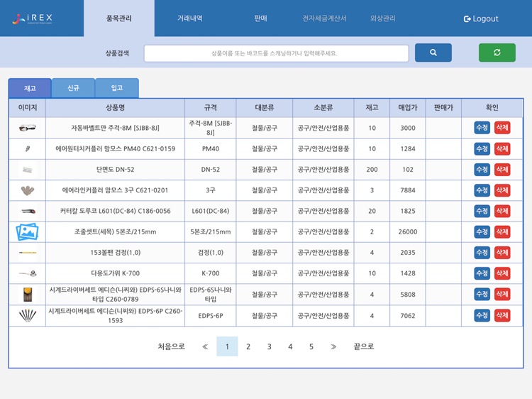Go to page 3
This screenshot has width=532, height=399.
tap(269, 346)
